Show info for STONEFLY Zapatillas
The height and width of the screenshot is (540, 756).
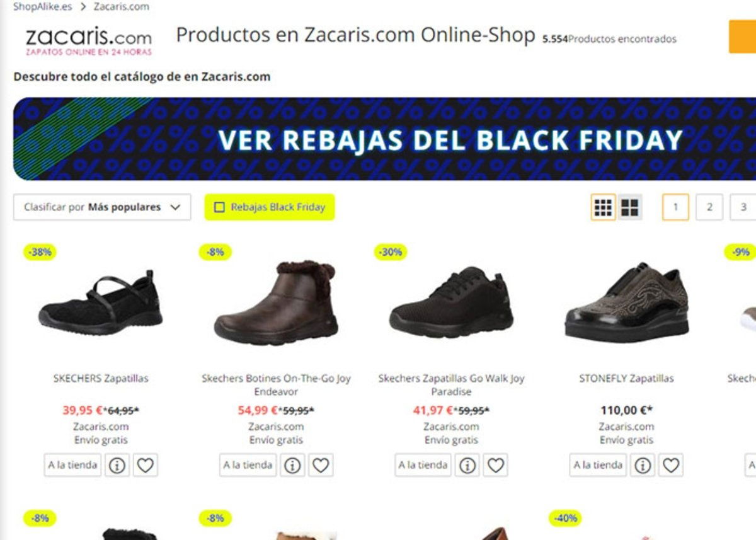coord(642,466)
